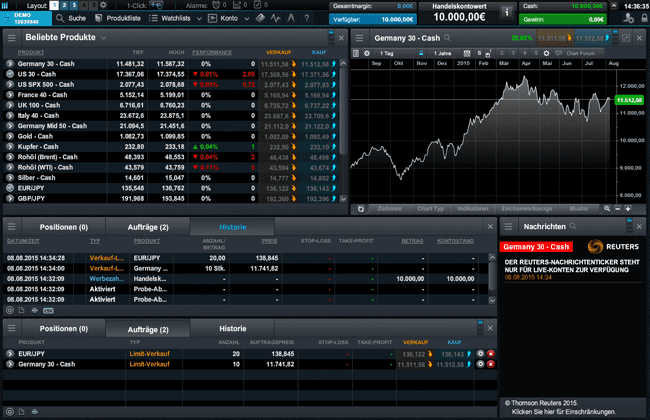This screenshot has height=420, width=650.
Task: Search instrument in chart title magnifier
Action: 447,38
